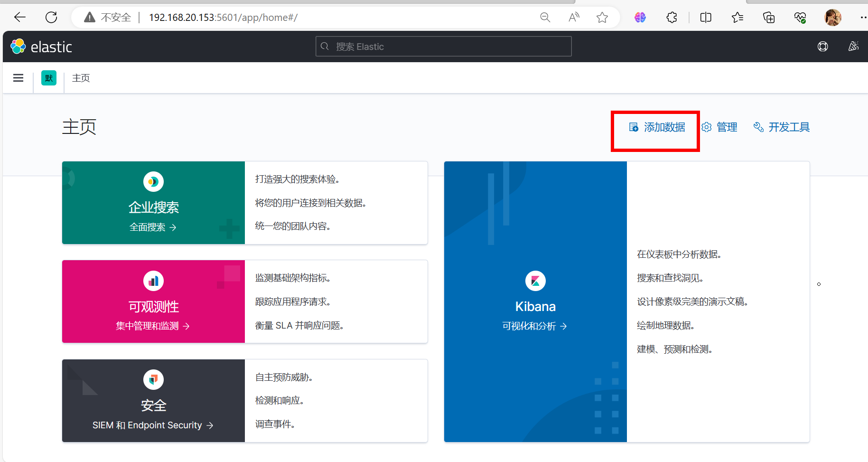Click the 开发工具 wrench icon
This screenshot has width=868, height=462.
(x=758, y=127)
